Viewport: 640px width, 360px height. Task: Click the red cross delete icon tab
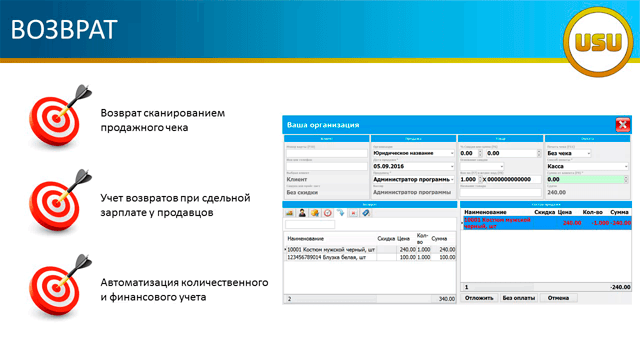coord(353,213)
